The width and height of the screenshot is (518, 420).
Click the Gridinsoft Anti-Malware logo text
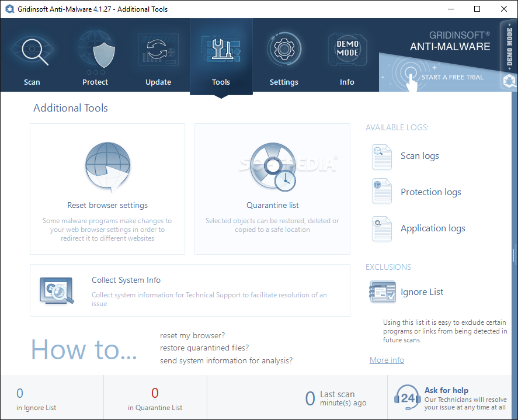(450, 41)
